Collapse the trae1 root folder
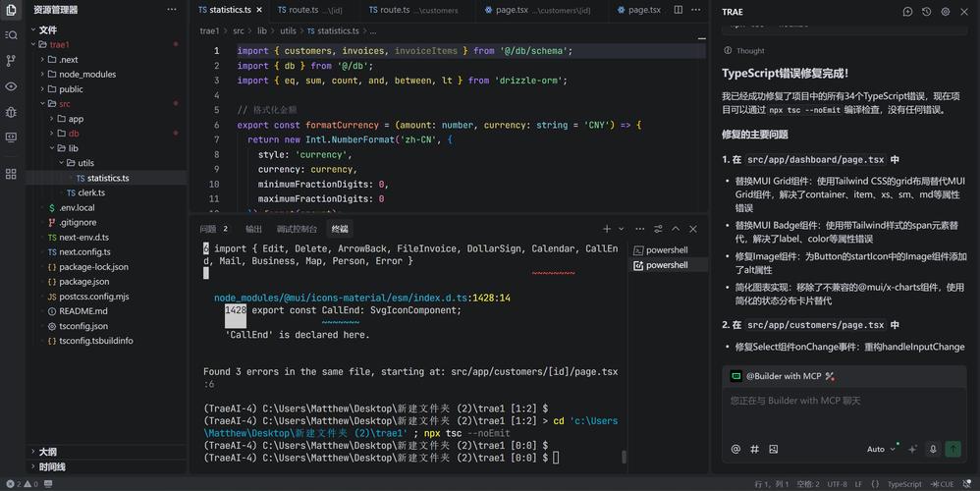980x491 pixels. [33, 44]
